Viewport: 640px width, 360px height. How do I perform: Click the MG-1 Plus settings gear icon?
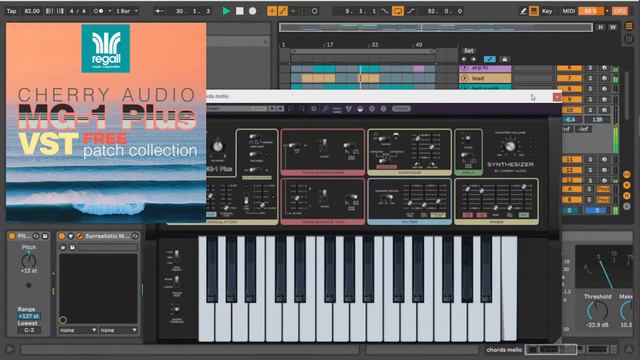[x=313, y=109]
